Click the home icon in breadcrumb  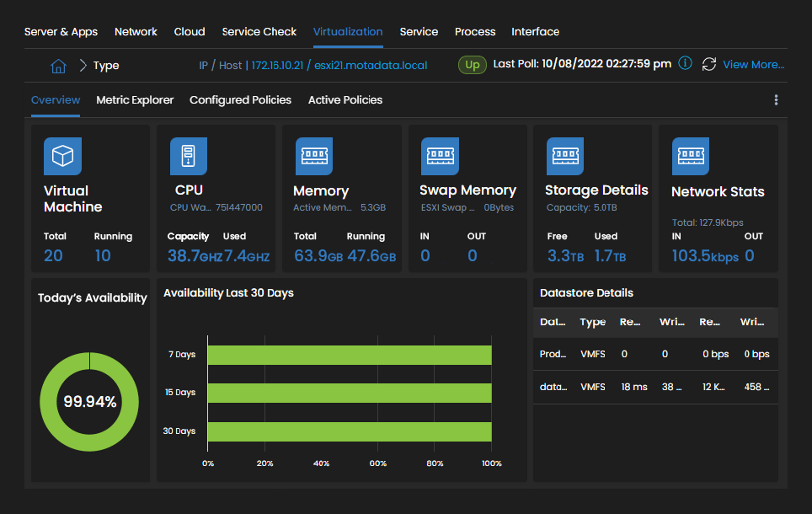[58, 66]
